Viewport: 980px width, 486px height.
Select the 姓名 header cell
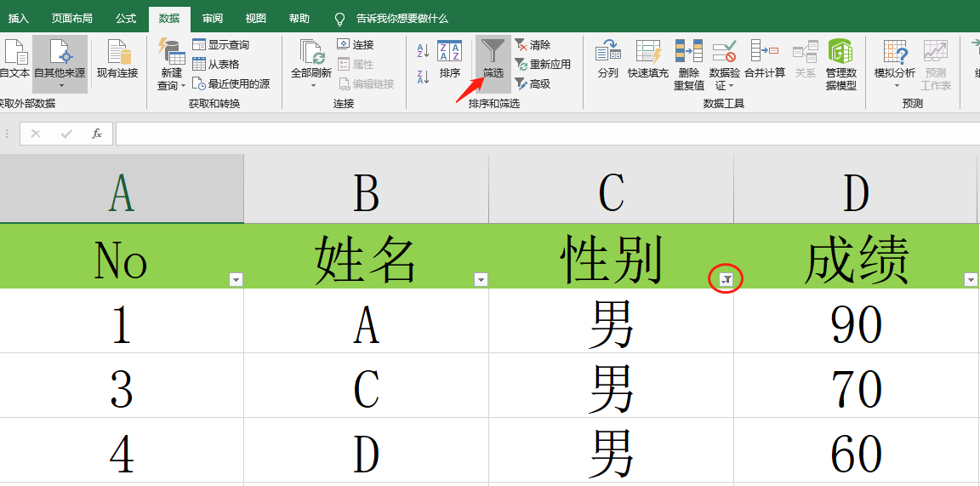pyautogui.click(x=367, y=256)
